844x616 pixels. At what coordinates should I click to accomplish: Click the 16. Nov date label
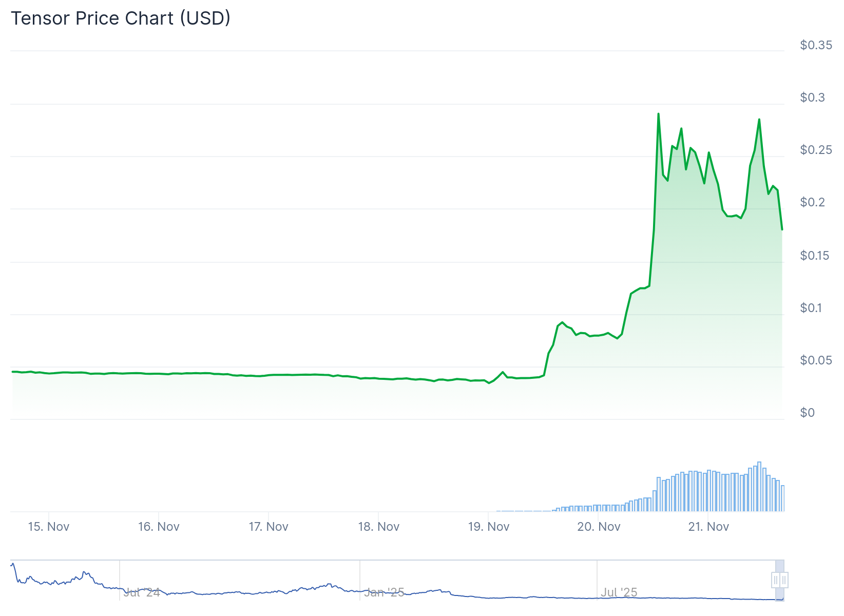(x=159, y=527)
